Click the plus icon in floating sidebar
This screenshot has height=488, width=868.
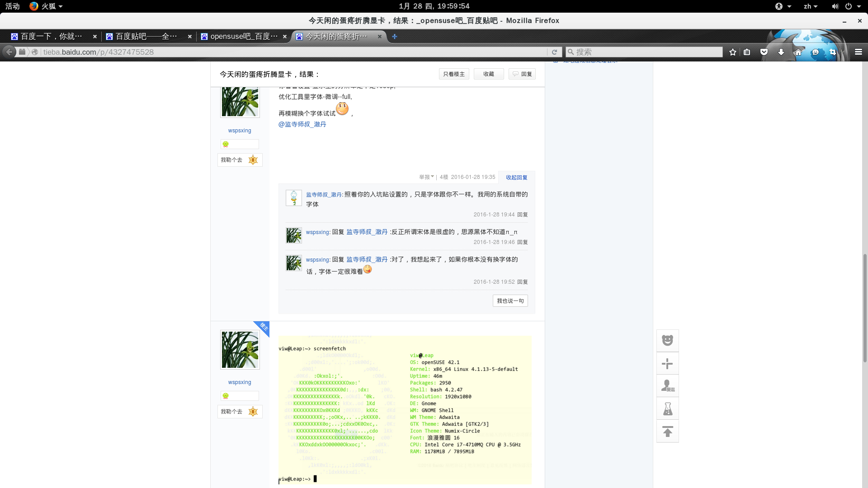coord(668,363)
